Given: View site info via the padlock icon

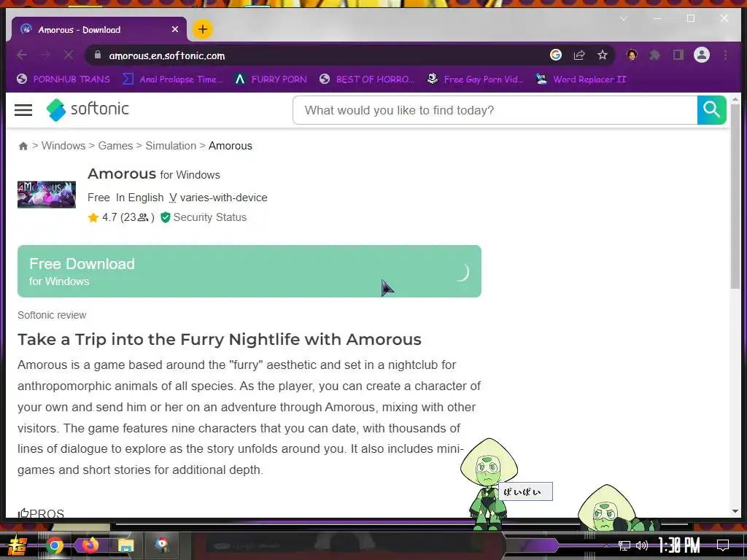Looking at the screenshot, I should (98, 55).
